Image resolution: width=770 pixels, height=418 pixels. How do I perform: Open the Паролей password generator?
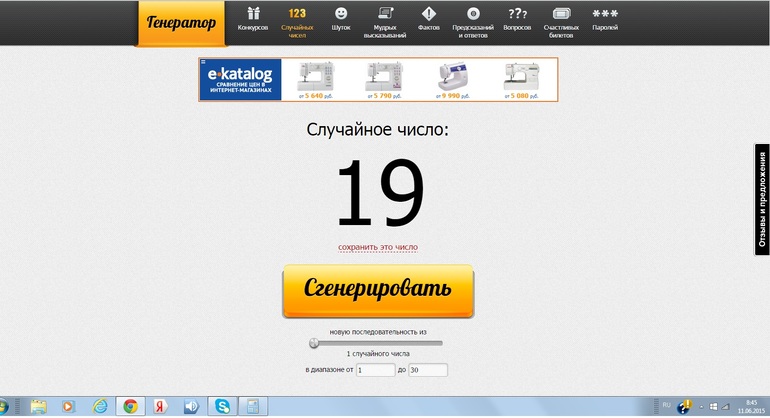pos(605,20)
